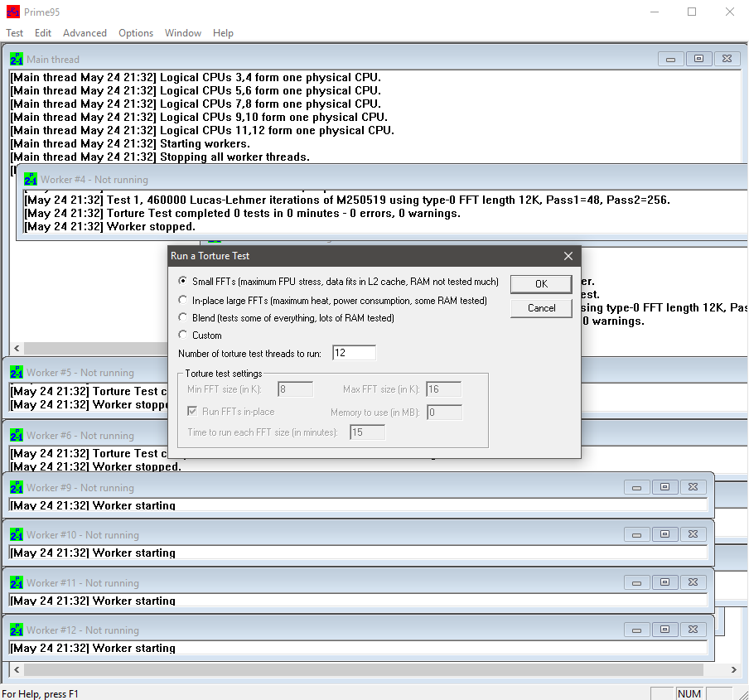This screenshot has width=749, height=700.
Task: Restore the Worker #10 child window
Action: click(664, 534)
